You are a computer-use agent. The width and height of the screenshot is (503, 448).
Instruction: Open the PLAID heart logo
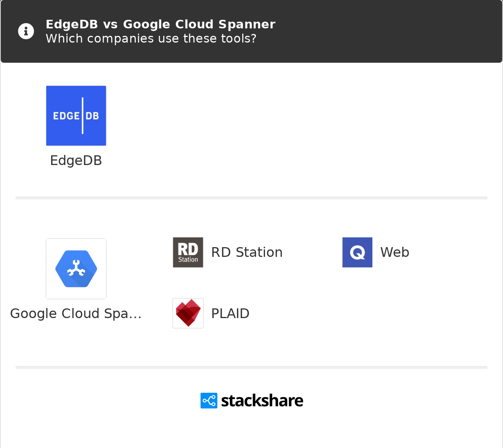(188, 313)
